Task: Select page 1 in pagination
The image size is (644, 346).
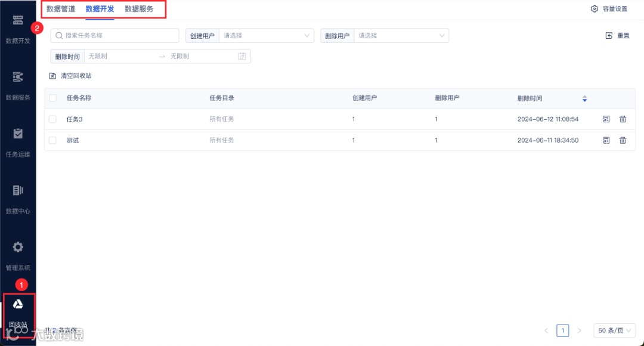Action: (x=563, y=330)
